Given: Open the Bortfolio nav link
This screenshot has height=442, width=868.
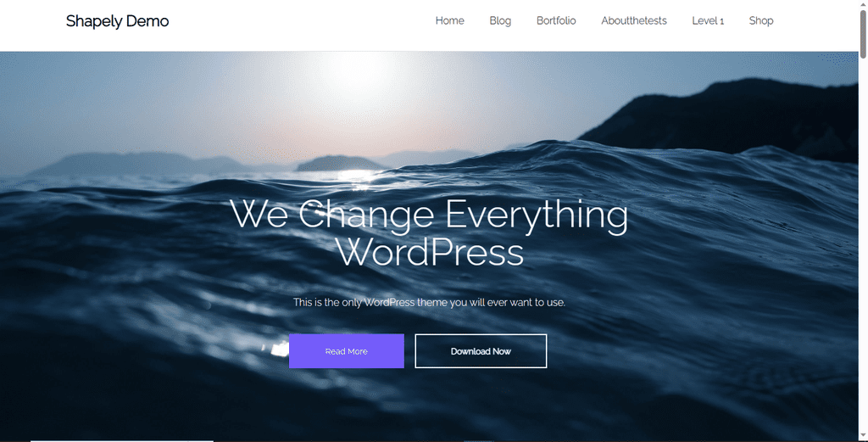Looking at the screenshot, I should pyautogui.click(x=556, y=20).
